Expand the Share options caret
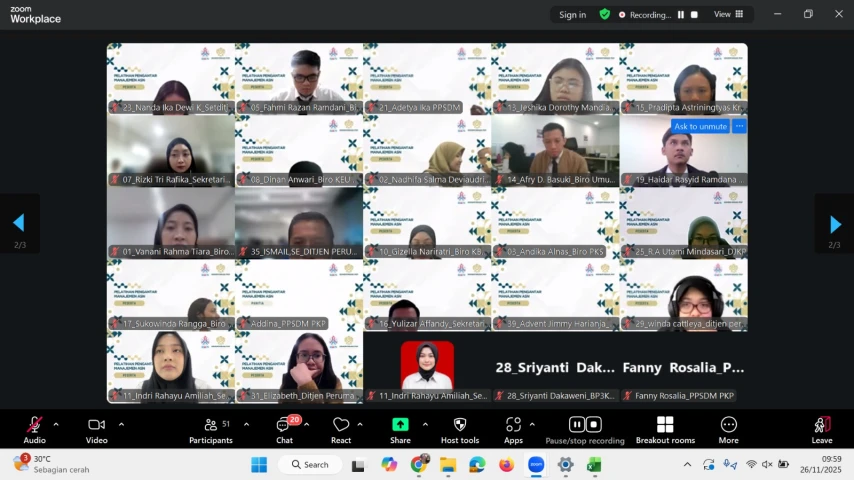The image size is (854, 480). point(425,424)
